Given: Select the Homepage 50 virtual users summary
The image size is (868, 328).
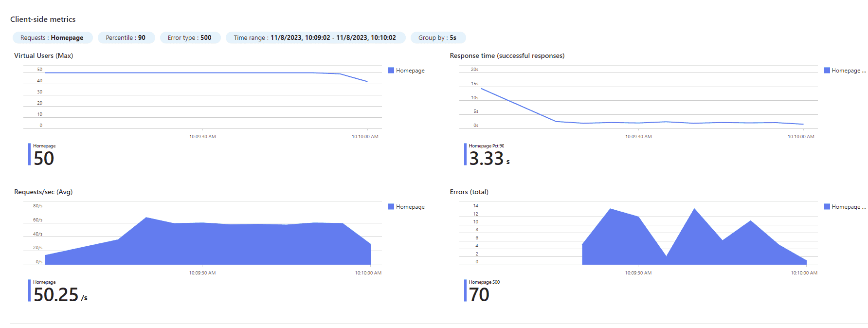Looking at the screenshot, I should click(42, 155).
